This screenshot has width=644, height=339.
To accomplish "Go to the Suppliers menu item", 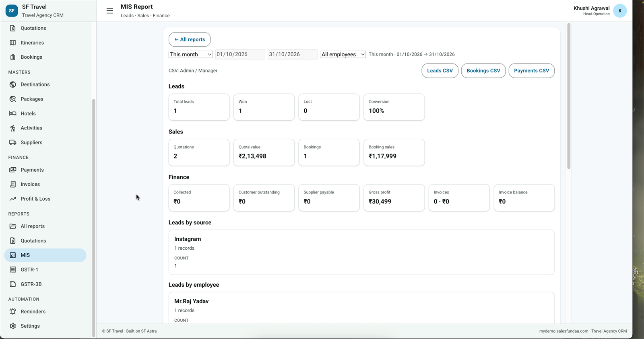I will tap(45, 142).
